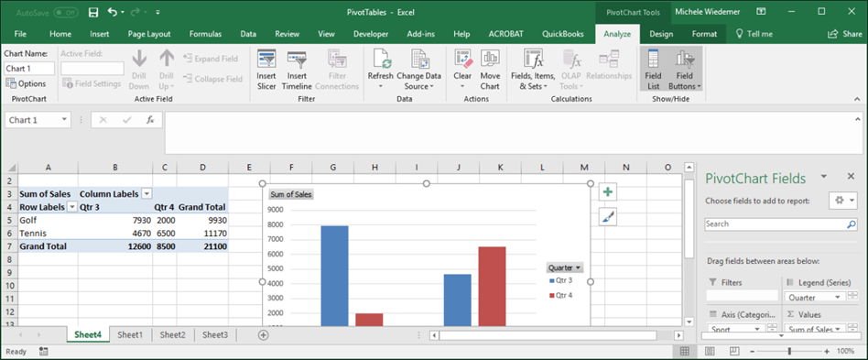The image size is (868, 360).
Task: Select cell with Grand Total 21100
Action: click(202, 245)
